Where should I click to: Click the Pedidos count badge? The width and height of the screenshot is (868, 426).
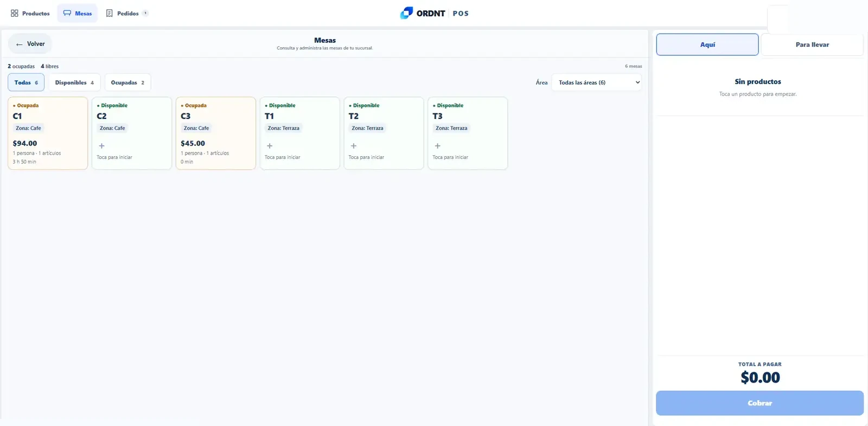145,13
